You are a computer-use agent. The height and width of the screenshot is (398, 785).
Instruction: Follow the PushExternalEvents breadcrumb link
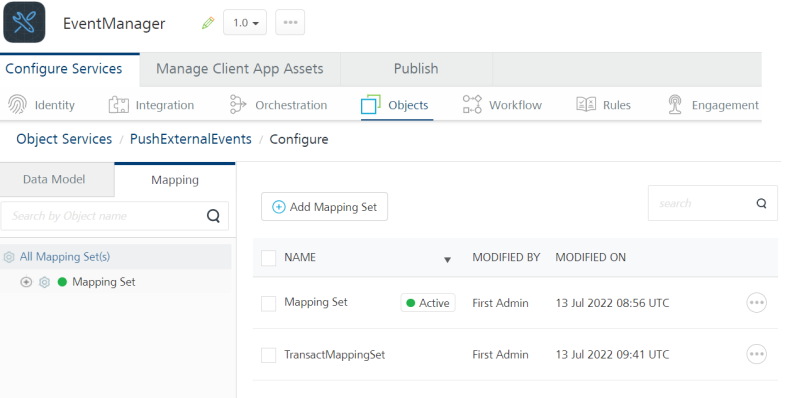click(191, 139)
